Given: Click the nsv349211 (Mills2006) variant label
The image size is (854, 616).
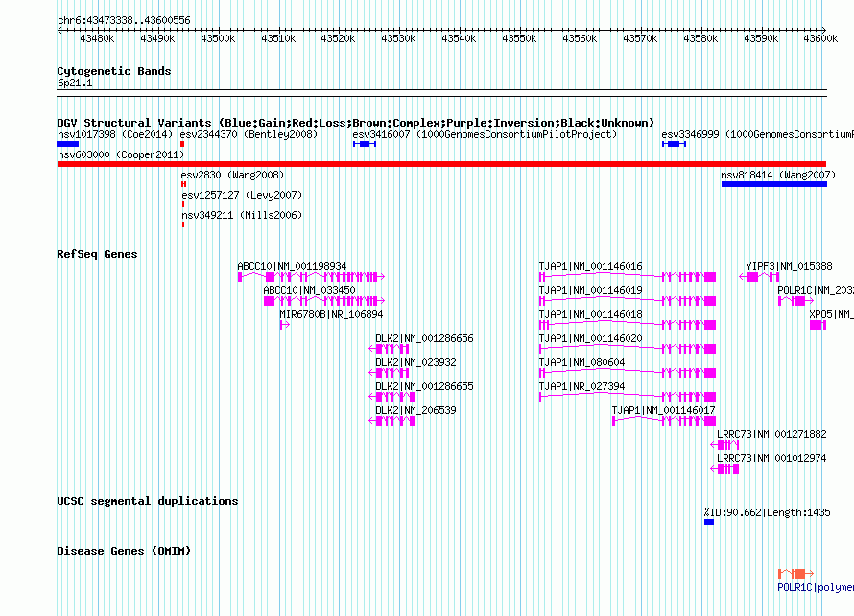Looking at the screenshot, I should (242, 215).
